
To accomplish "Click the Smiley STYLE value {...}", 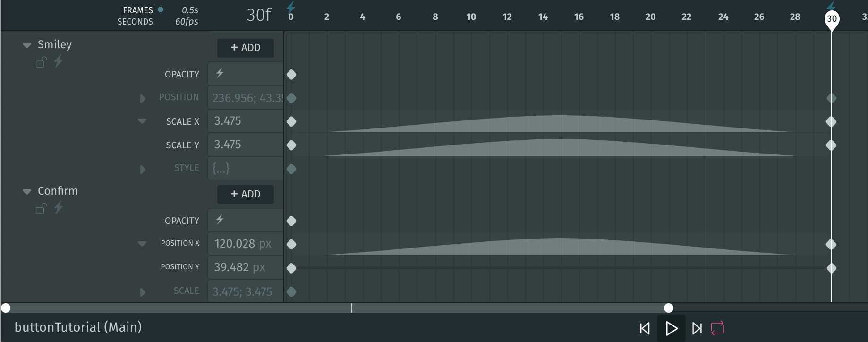I will (x=246, y=168).
